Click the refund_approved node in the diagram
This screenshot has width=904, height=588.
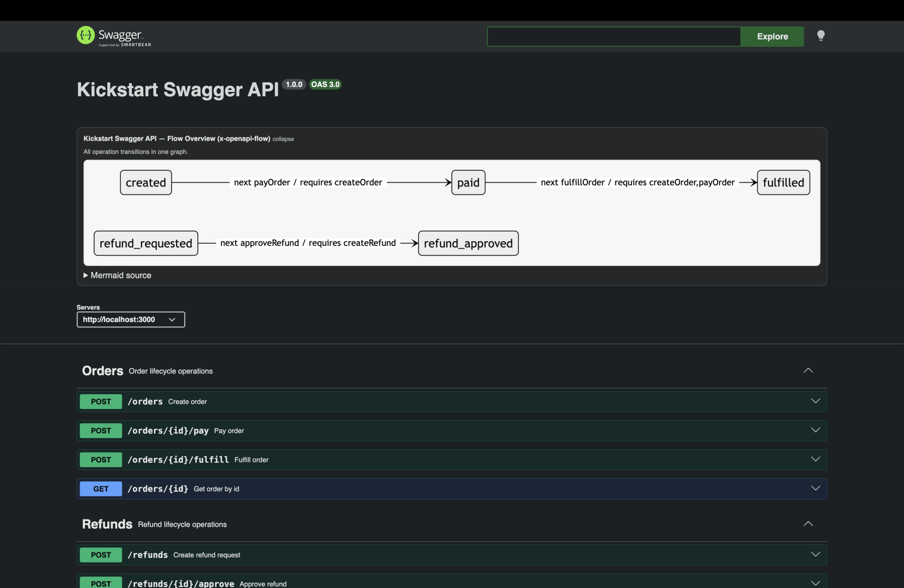[468, 243]
